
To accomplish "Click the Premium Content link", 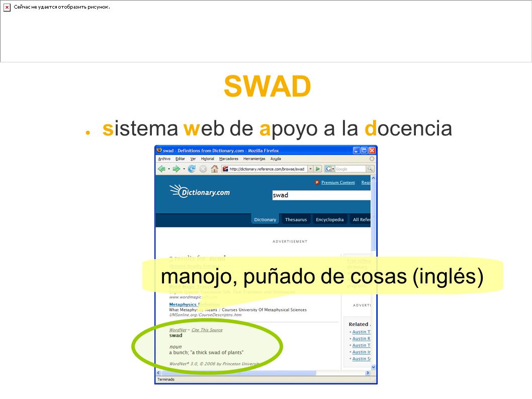I will pos(338,182).
